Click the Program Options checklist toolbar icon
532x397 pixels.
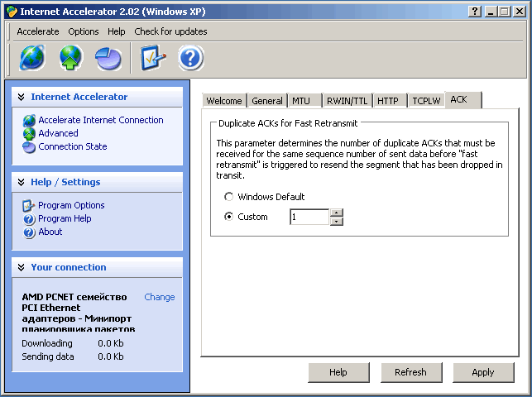coord(153,58)
